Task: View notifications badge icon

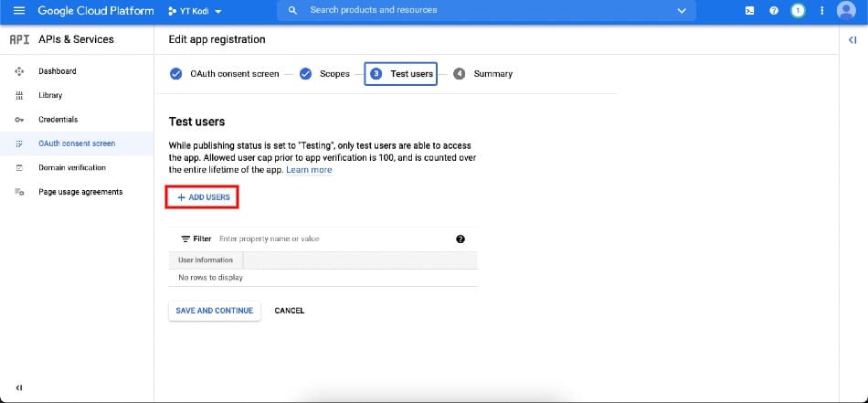Action: pos(798,11)
